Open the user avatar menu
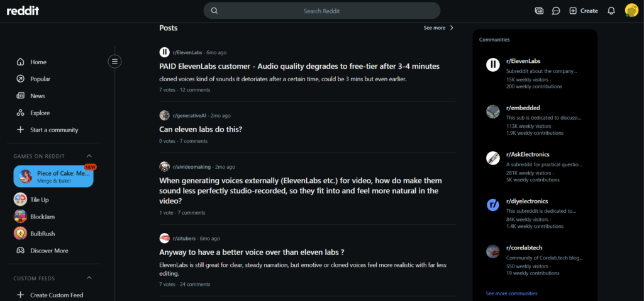644x301 pixels. (631, 11)
